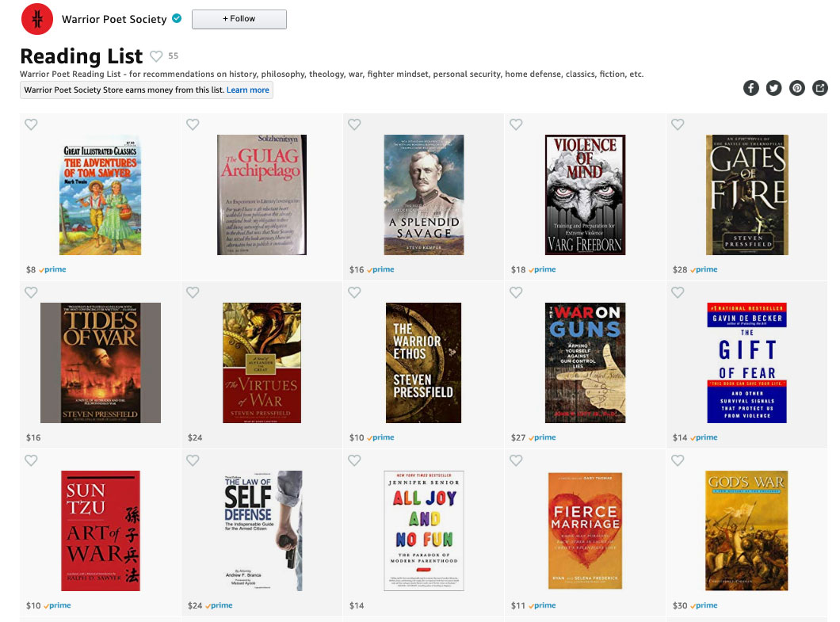
Task: Open the external share link icon
Action: click(820, 88)
